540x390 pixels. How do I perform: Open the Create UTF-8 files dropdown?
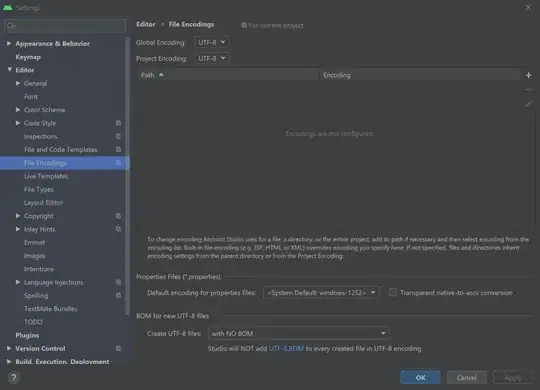(299, 333)
